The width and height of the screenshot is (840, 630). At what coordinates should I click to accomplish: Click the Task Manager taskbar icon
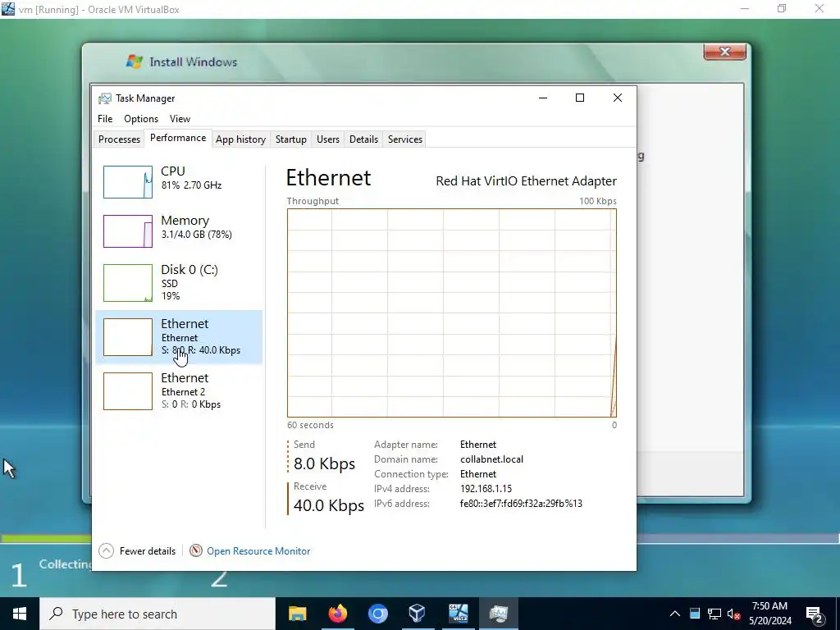point(498,614)
